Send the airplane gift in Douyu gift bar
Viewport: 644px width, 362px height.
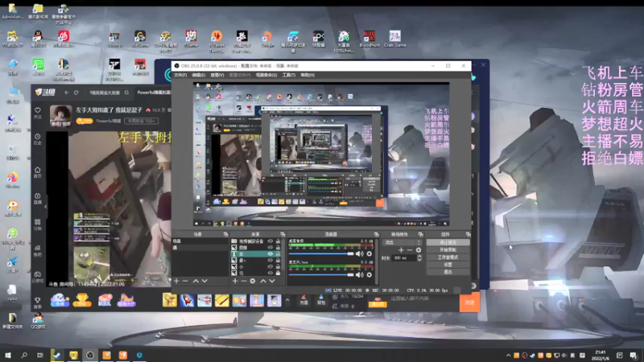click(204, 300)
